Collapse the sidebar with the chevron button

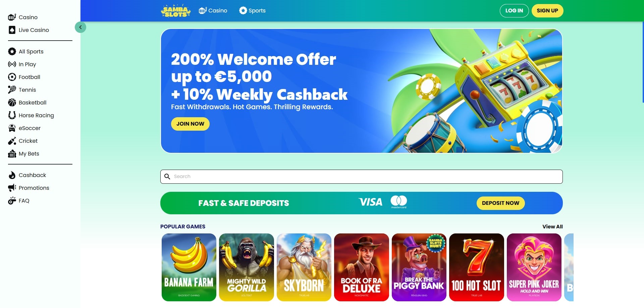point(80,27)
